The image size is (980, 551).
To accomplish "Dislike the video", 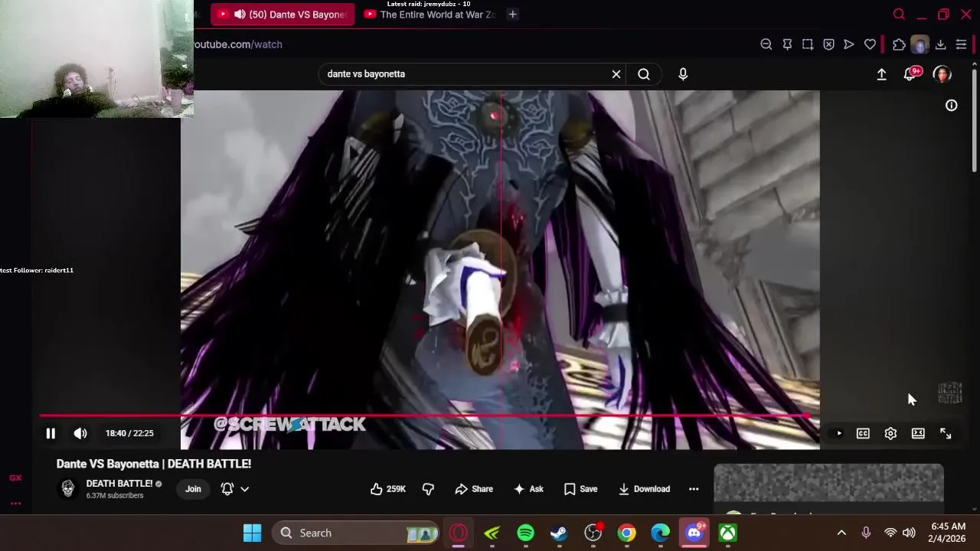I will pos(428,489).
